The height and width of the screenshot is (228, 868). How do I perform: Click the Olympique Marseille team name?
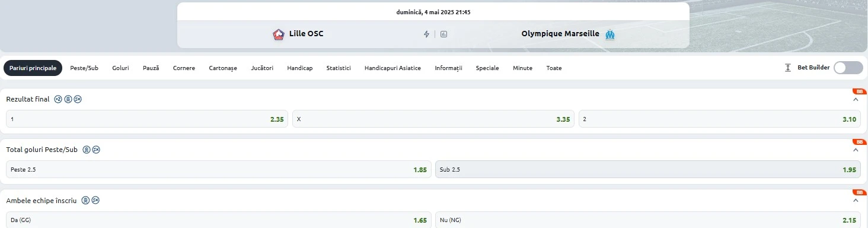click(560, 34)
